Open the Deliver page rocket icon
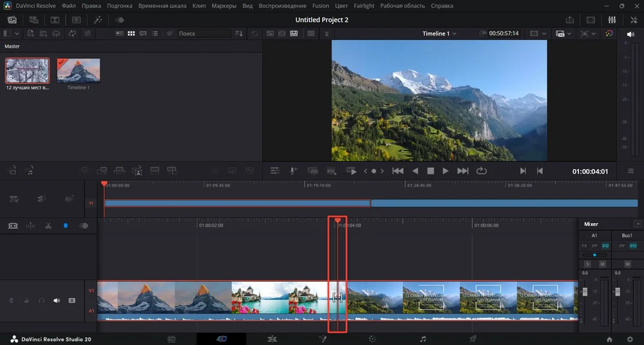Image resolution: width=644 pixels, height=345 pixels. [x=473, y=339]
